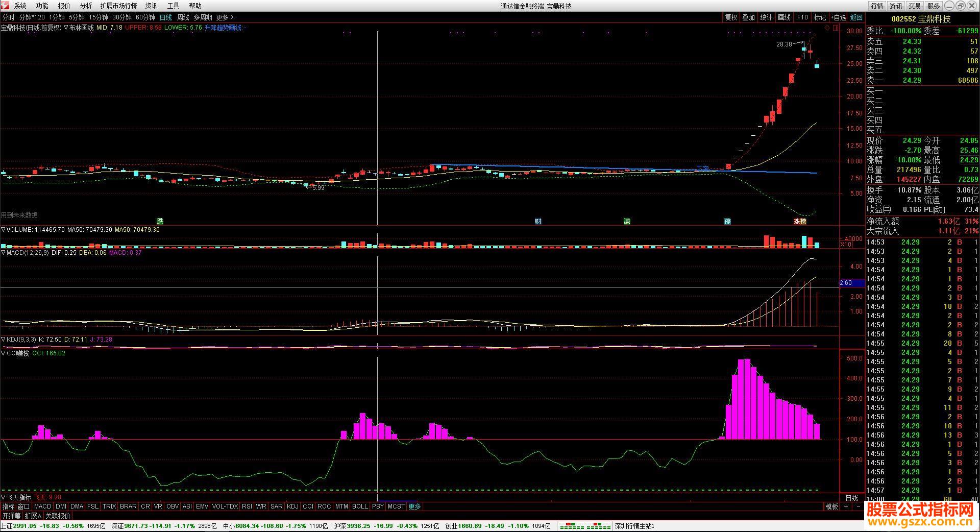Click the 画线 drawing button

785,17
